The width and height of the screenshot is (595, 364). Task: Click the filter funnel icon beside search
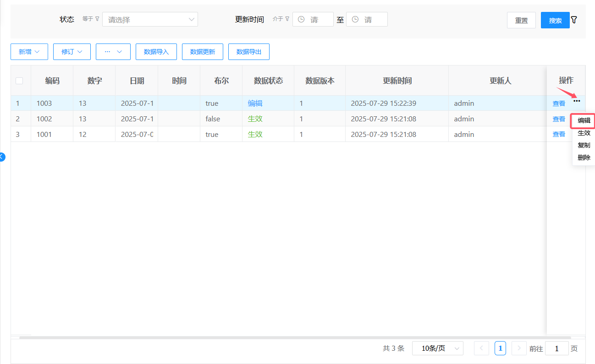pos(574,20)
